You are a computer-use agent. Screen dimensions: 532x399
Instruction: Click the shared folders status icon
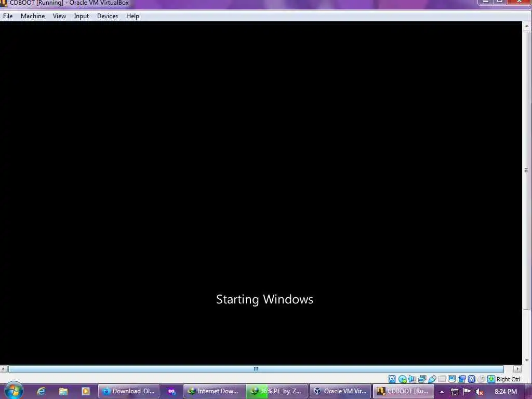pyautogui.click(x=442, y=379)
